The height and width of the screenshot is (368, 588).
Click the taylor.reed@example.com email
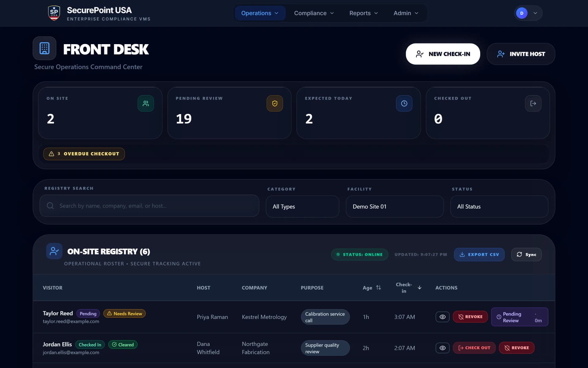[x=71, y=321]
